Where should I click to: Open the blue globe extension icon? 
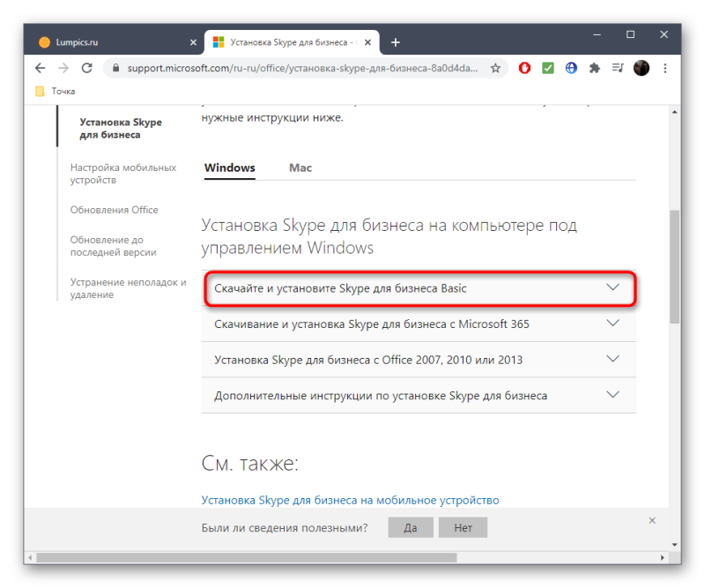(x=571, y=68)
